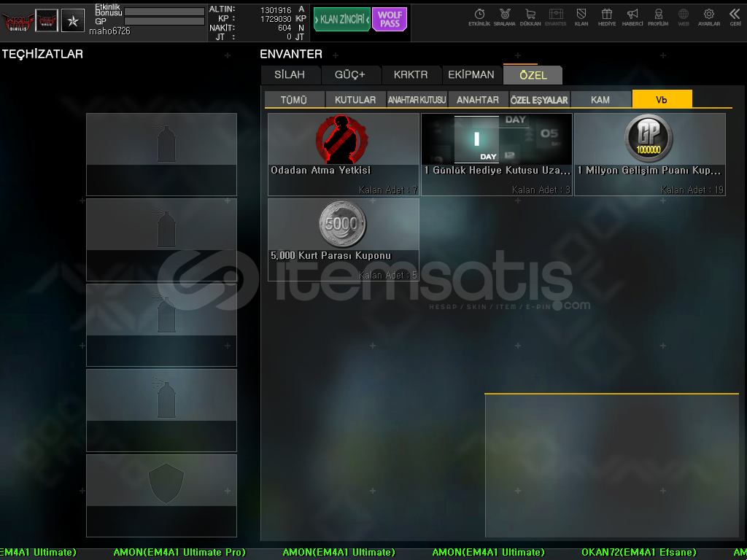Select the Kutular sub-tab
Image resolution: width=747 pixels, height=560 pixels.
355,100
